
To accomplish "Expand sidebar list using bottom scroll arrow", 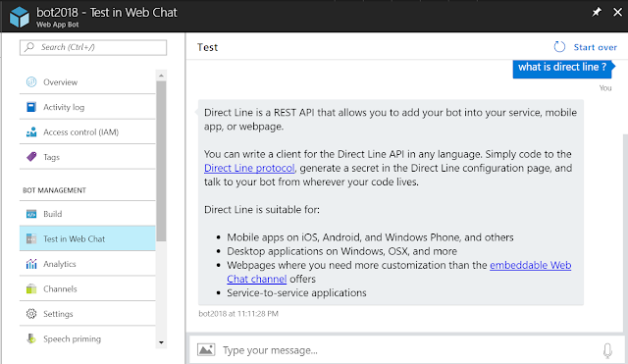I will tap(161, 342).
